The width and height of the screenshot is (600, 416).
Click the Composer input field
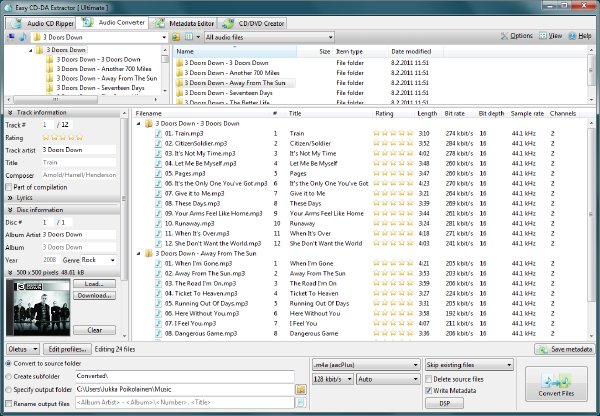(x=79, y=175)
